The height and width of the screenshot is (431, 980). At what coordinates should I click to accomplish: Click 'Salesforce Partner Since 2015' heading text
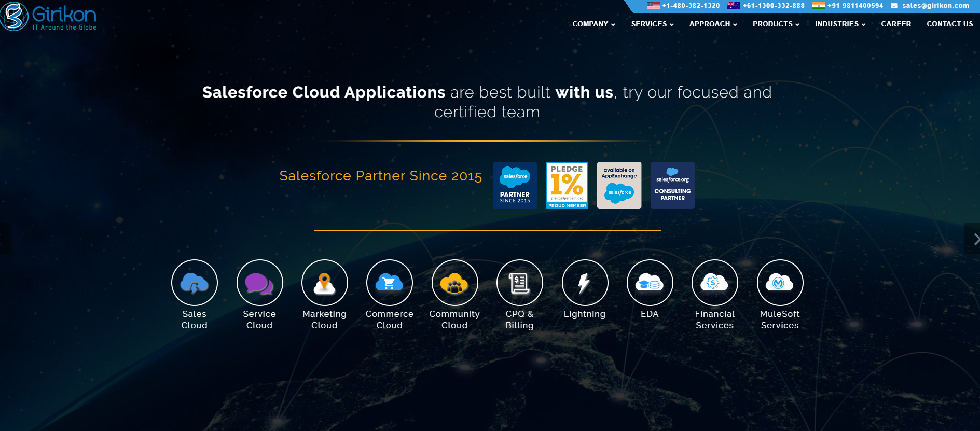click(x=381, y=176)
